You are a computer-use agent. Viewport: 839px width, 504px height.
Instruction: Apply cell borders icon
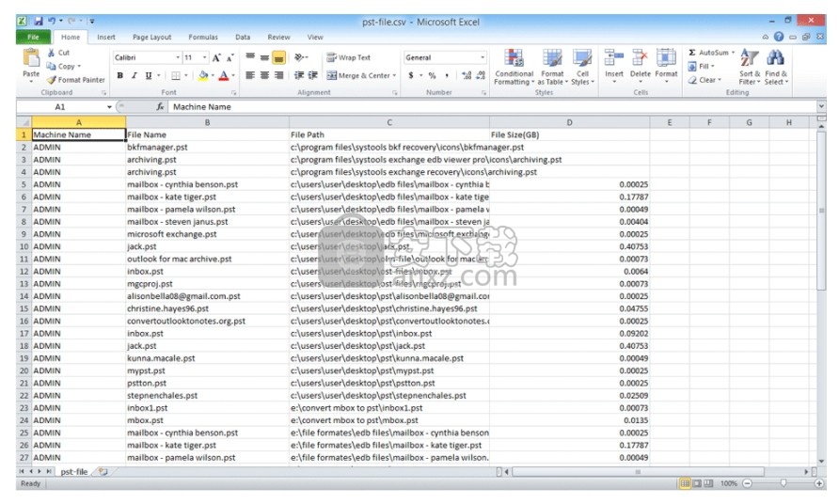[x=176, y=75]
